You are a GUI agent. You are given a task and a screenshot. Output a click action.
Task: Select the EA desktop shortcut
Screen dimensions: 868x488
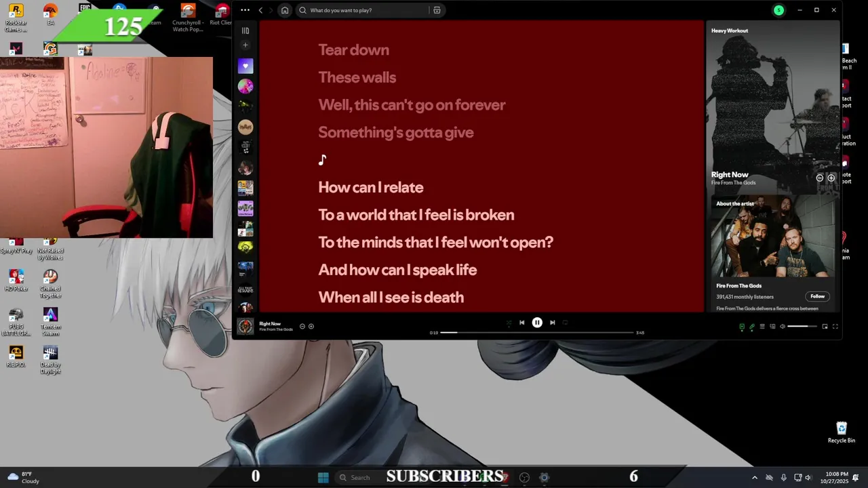(x=50, y=15)
